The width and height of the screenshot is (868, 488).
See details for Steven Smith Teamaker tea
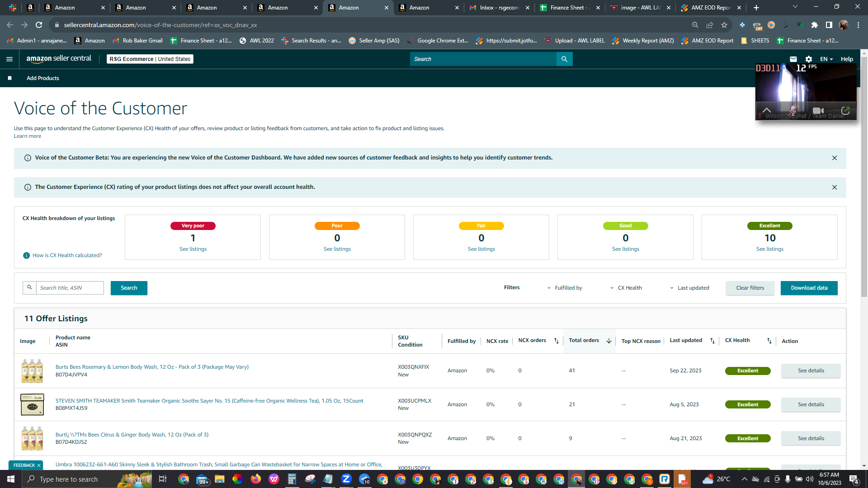(x=811, y=404)
